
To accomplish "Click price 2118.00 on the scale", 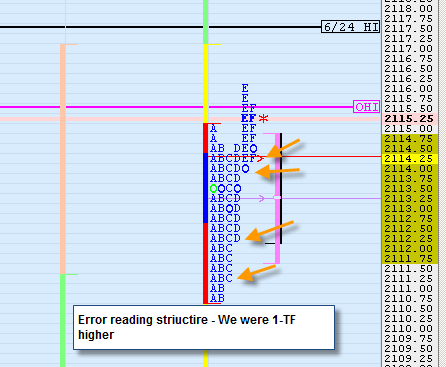I will [x=409, y=9].
